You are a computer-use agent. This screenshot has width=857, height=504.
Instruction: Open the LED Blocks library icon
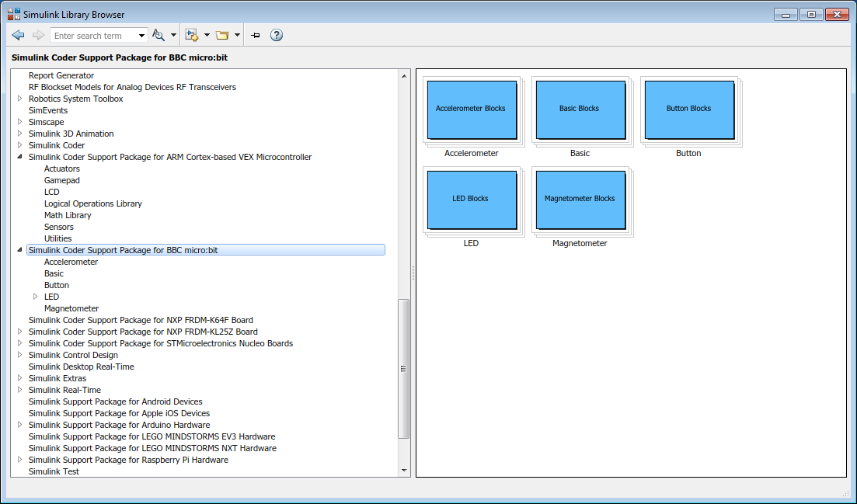[x=471, y=200]
